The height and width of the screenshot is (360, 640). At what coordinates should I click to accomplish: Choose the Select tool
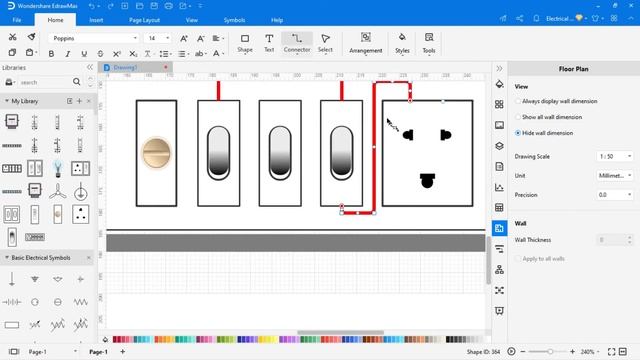click(x=325, y=43)
